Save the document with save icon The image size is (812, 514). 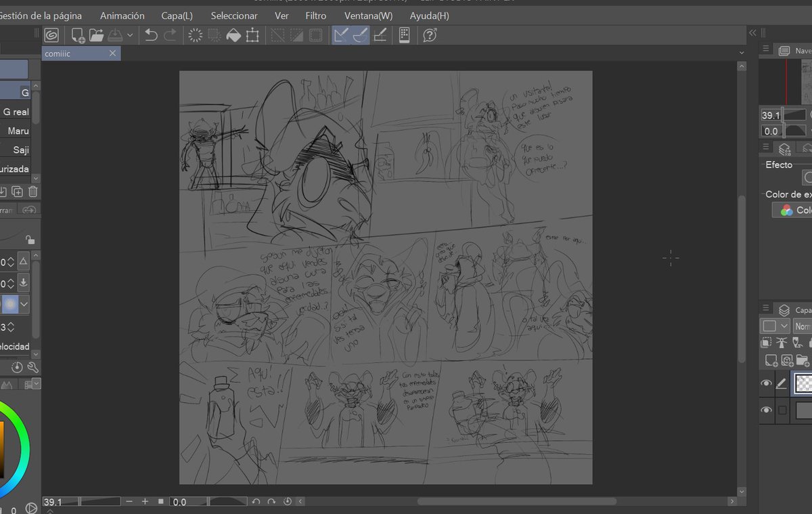click(114, 35)
